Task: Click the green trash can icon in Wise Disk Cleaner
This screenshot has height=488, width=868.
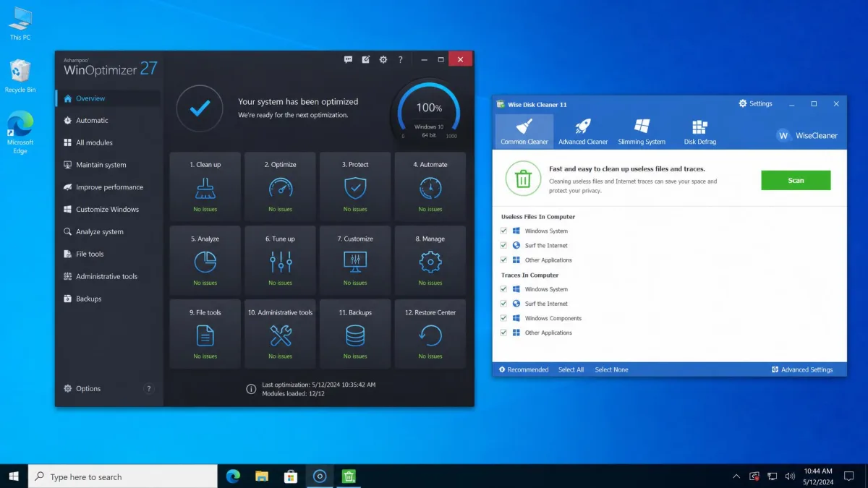Action: 524,179
